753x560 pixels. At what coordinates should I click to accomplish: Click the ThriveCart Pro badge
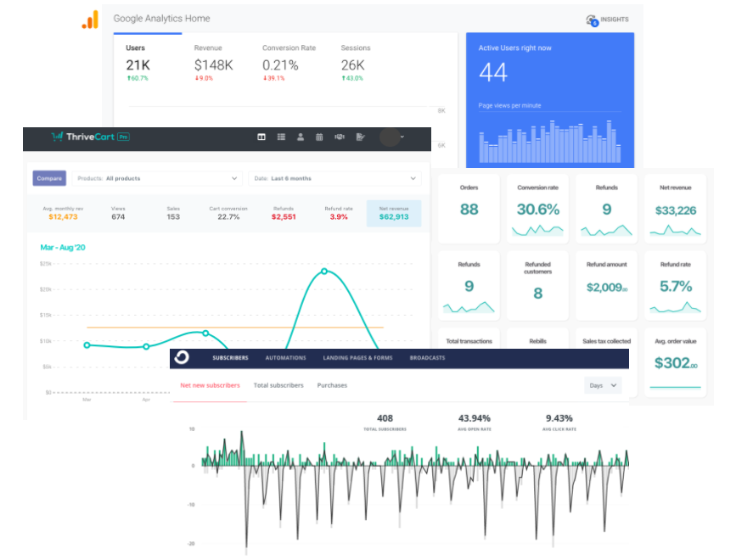[123, 137]
